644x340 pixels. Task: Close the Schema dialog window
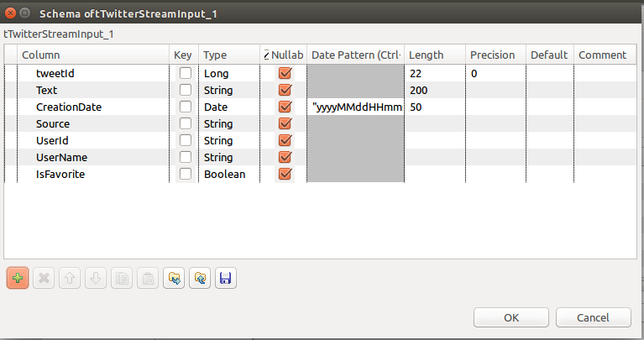pyautogui.click(x=10, y=13)
